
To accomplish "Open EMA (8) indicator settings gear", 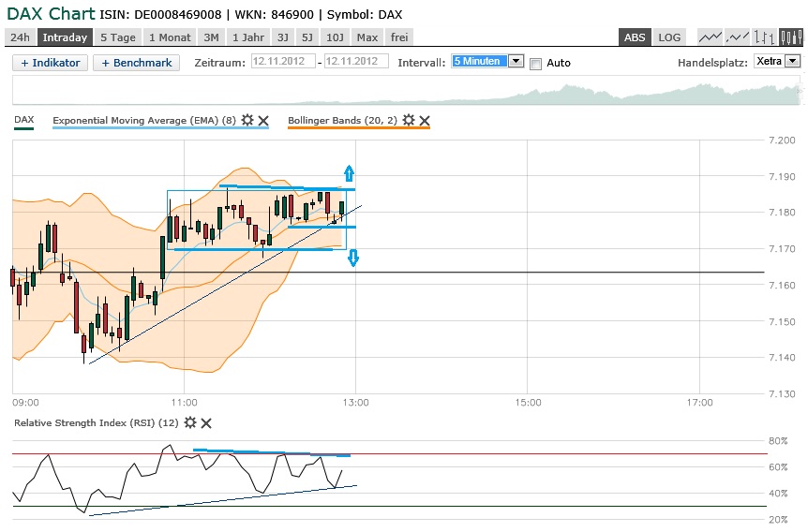I will [247, 120].
